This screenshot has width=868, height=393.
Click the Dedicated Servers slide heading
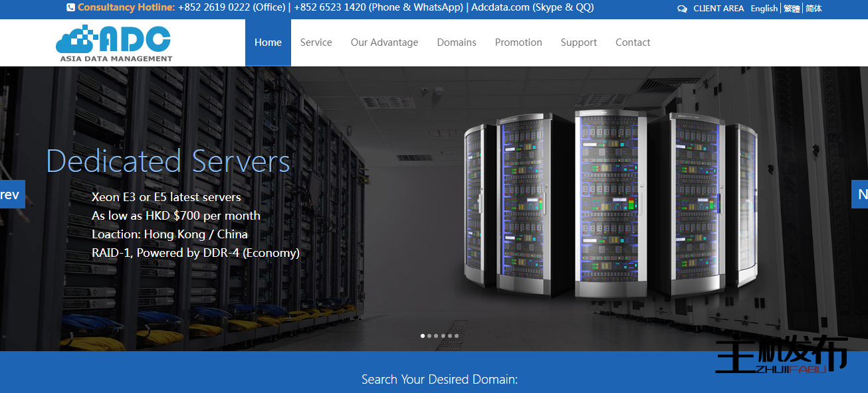point(168,161)
